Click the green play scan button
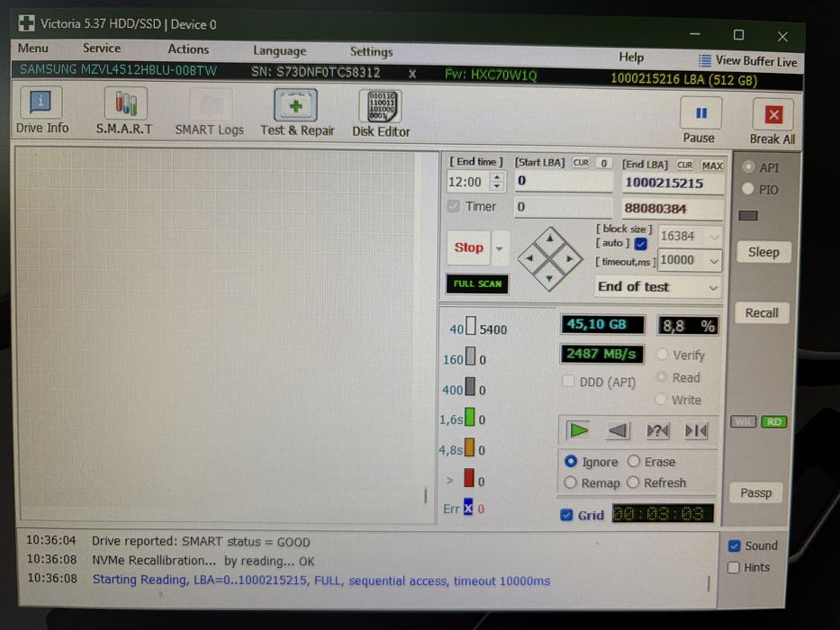840x630 pixels. coord(579,429)
